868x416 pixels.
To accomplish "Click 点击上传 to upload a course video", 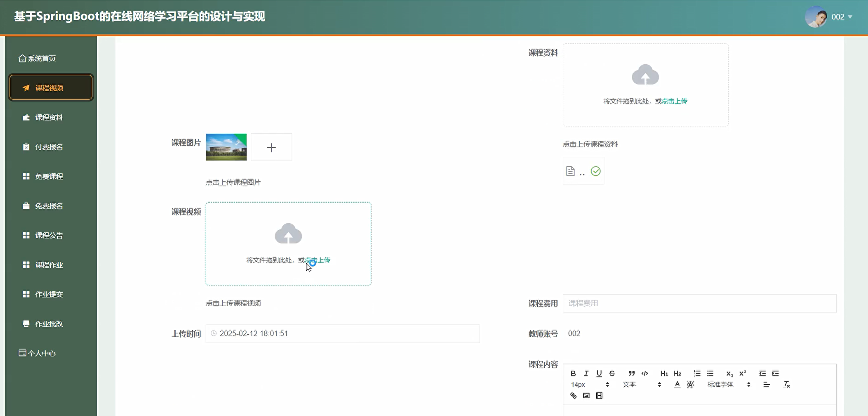I will coord(318,260).
